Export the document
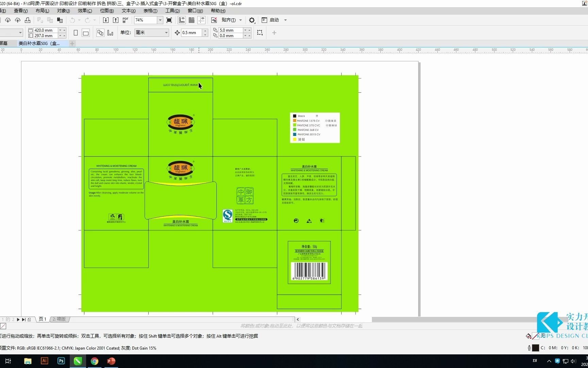Viewport: 588px width, 368px height. (116, 20)
